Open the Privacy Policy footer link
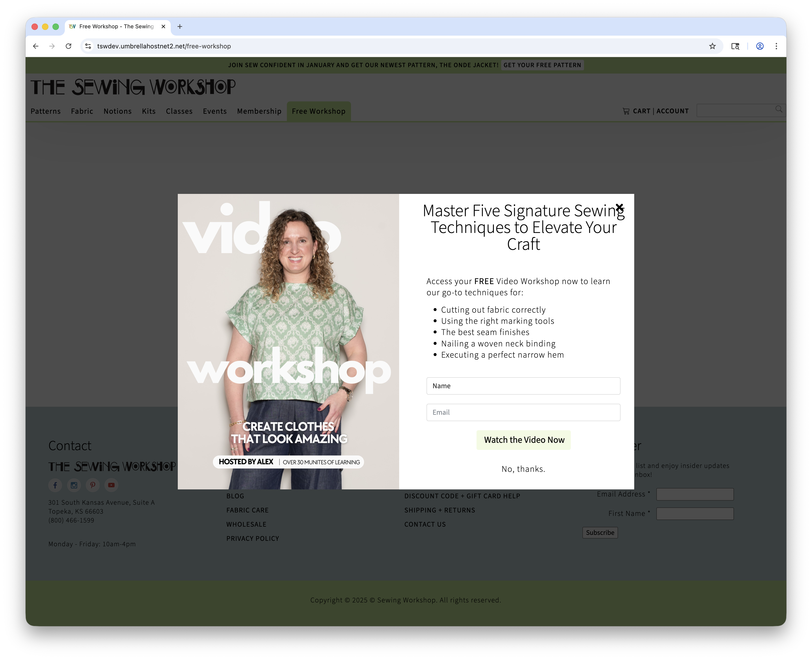Screen dimensions: 812x660 pyautogui.click(x=252, y=538)
